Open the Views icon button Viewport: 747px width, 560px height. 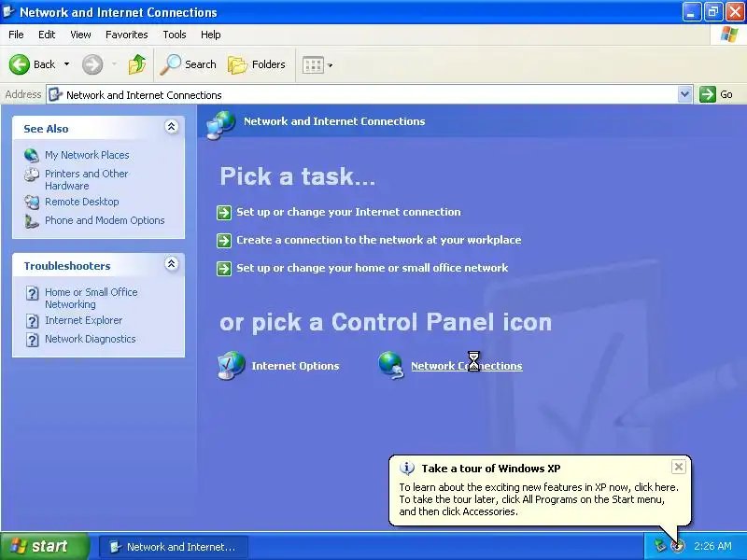click(x=313, y=64)
